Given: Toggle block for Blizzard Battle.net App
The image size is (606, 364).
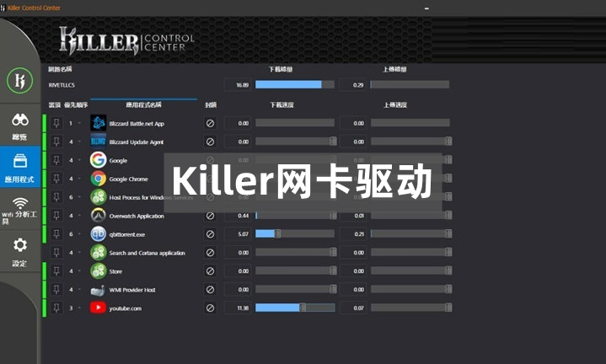Looking at the screenshot, I should click(x=210, y=123).
